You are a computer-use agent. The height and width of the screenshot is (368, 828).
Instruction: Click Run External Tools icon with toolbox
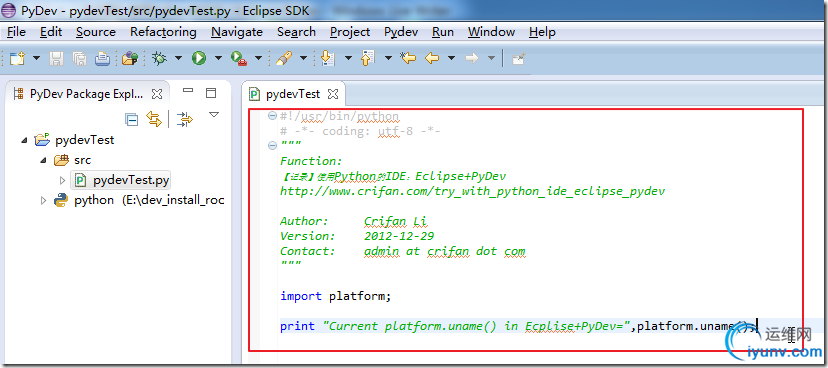239,59
